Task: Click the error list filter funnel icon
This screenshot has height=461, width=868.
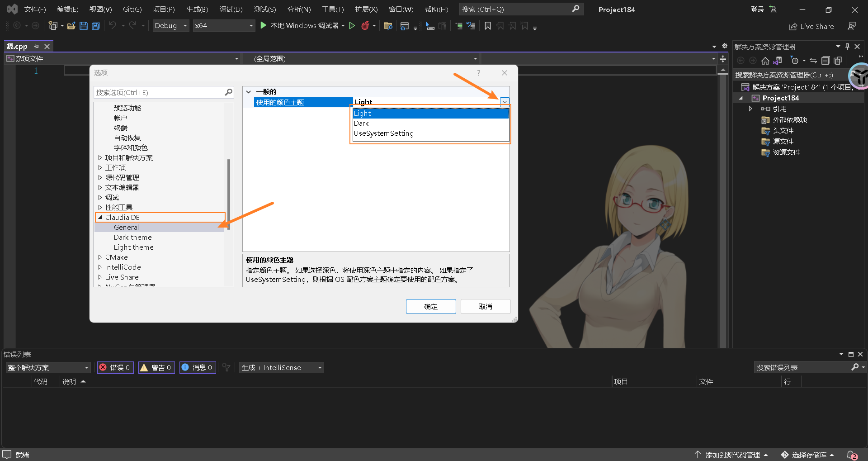Action: point(226,368)
